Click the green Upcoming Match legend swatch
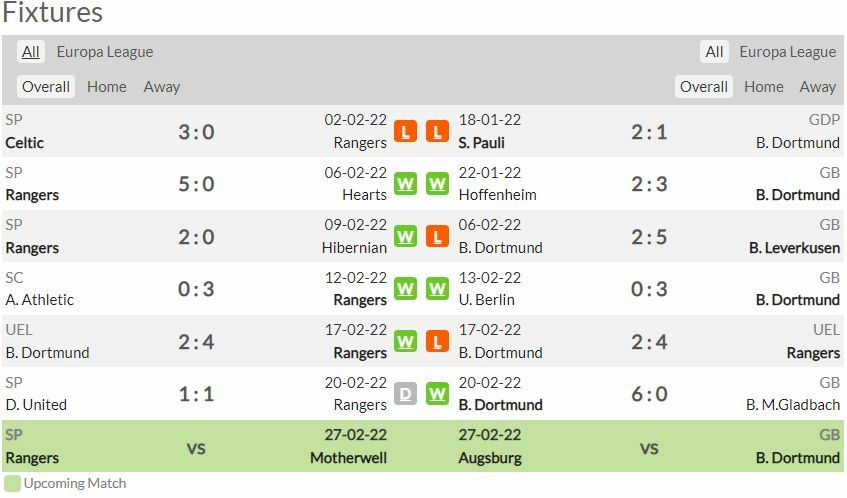The height and width of the screenshot is (498, 847). 12,483
